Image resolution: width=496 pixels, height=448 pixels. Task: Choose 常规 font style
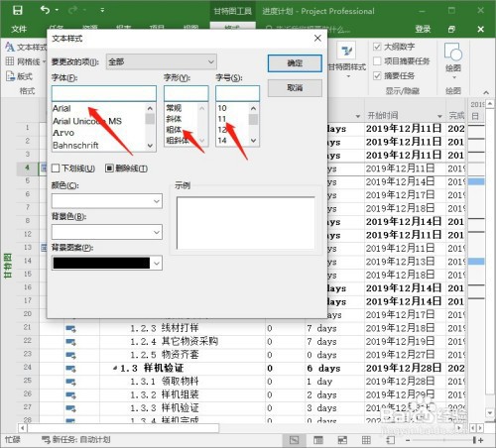(x=174, y=108)
